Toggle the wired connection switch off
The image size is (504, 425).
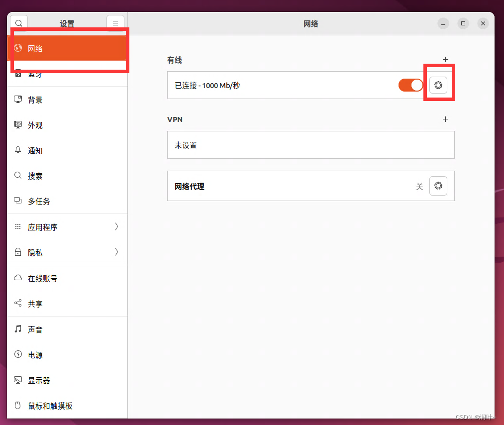[411, 85]
